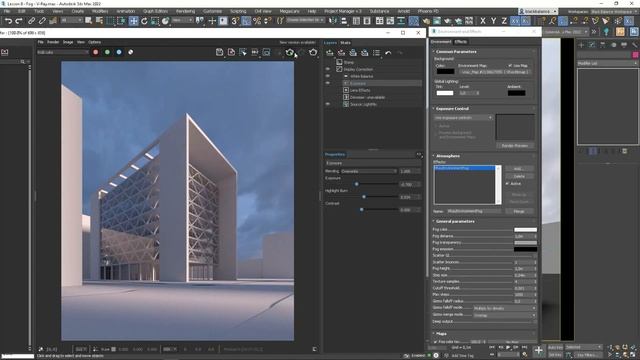Viewport: 640px width, 360px height.
Task: Toggle visibility eye of Exposure layer
Action: coord(328,83)
